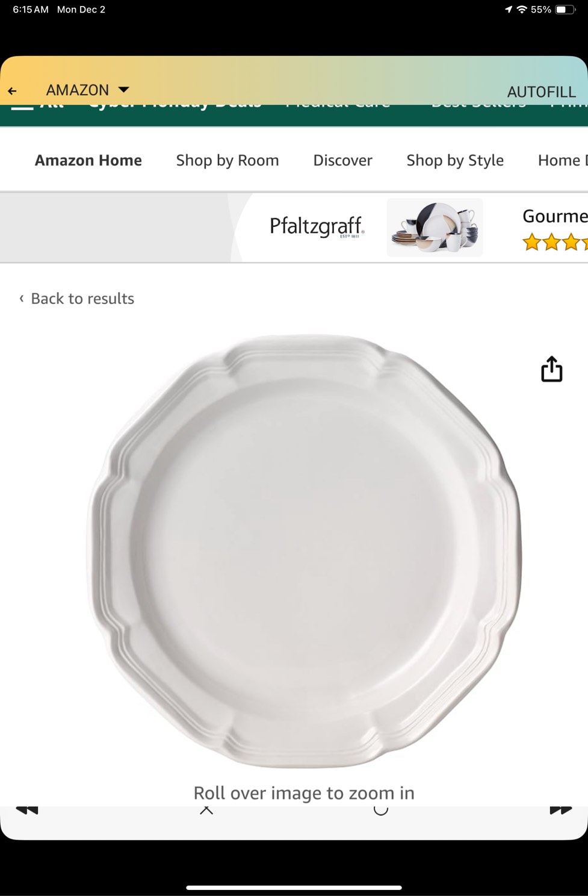Tap the back arrow beside AMAZON
588x896 pixels.
(12, 91)
